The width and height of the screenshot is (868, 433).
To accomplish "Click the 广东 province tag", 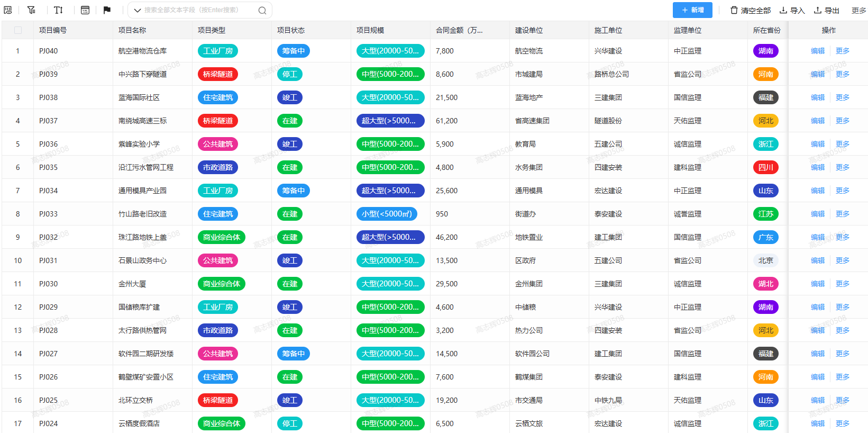I will pyautogui.click(x=766, y=237).
